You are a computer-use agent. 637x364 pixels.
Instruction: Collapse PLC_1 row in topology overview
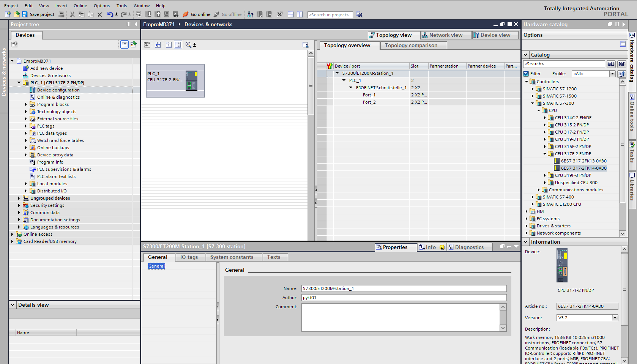click(x=344, y=80)
